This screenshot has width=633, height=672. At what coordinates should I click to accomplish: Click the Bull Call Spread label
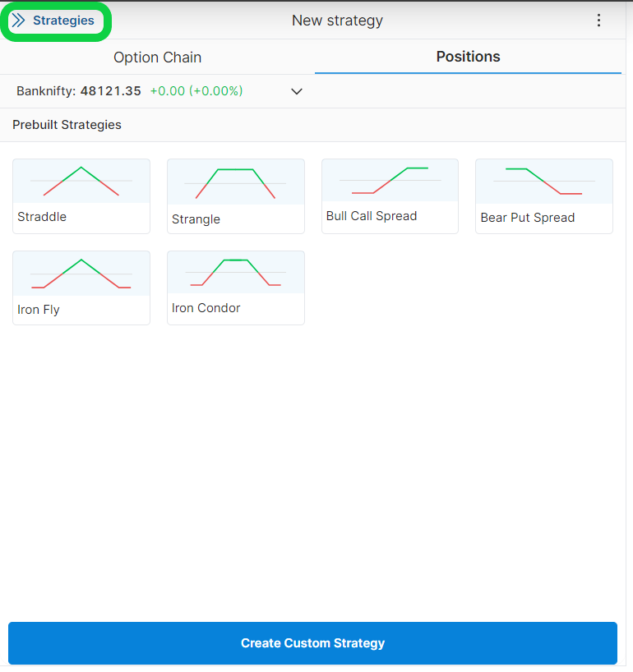pos(372,216)
